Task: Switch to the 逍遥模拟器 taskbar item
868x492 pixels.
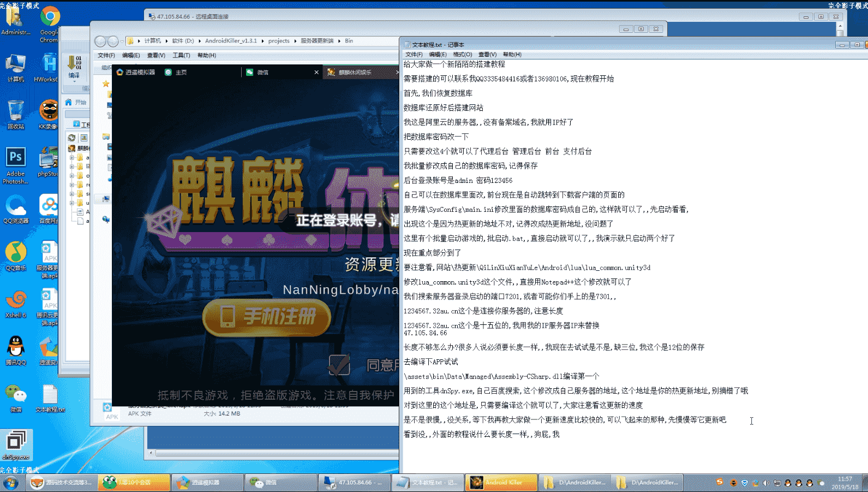Action: [x=207, y=483]
